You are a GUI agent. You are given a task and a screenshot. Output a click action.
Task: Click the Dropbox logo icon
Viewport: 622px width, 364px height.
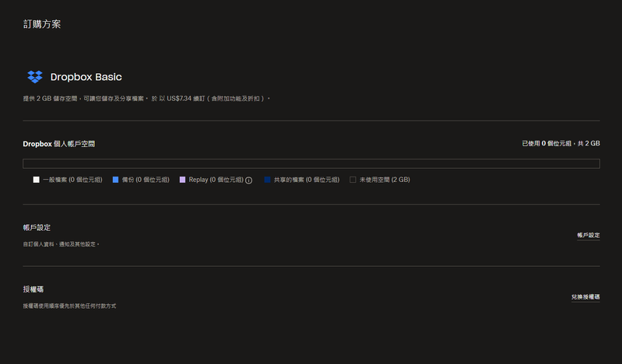point(35,77)
